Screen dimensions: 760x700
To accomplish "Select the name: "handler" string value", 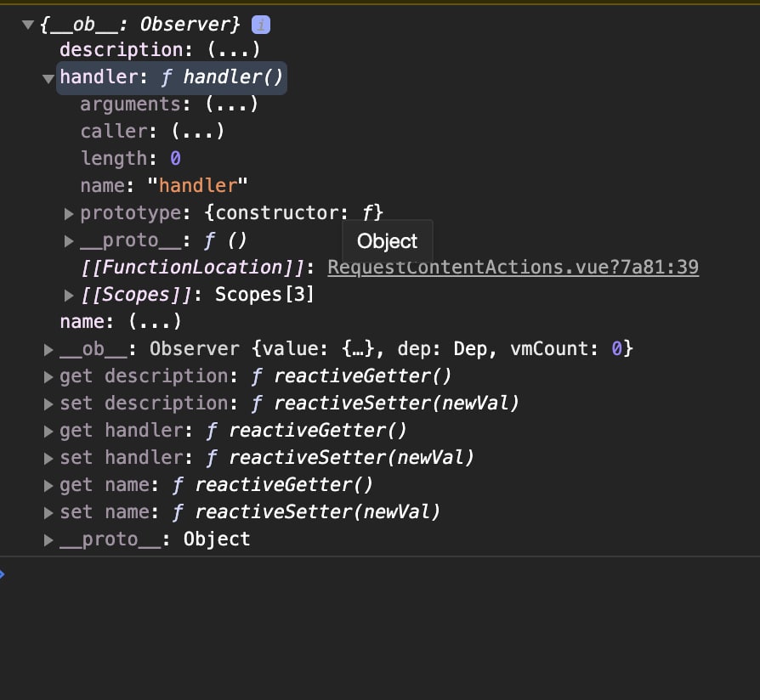I will pos(198,185).
